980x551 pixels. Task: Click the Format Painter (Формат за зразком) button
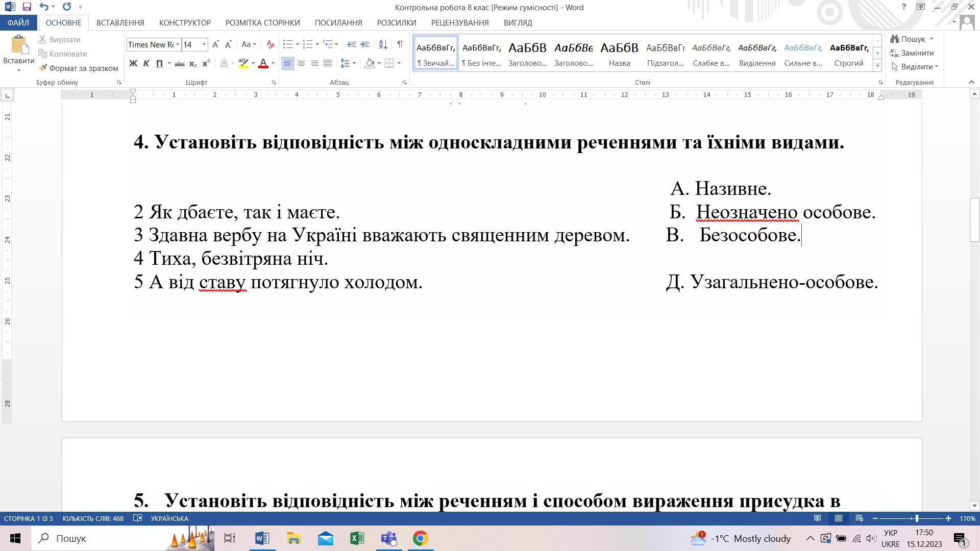pyautogui.click(x=78, y=68)
